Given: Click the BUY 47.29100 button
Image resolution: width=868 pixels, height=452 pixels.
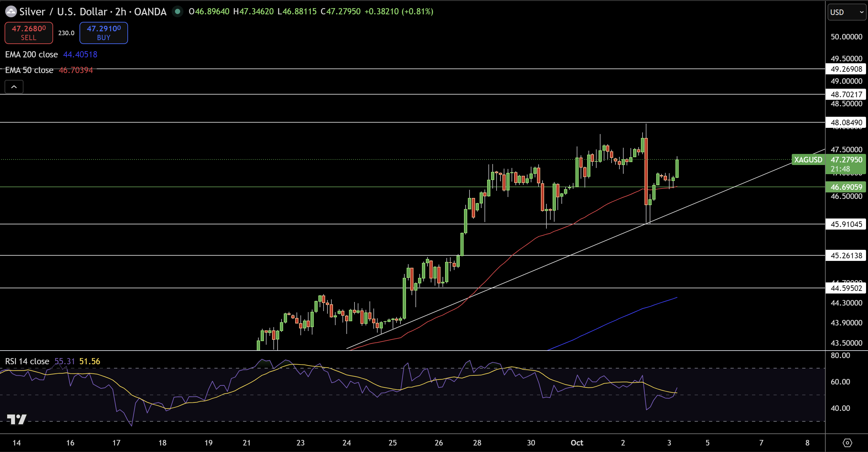Looking at the screenshot, I should 103,33.
